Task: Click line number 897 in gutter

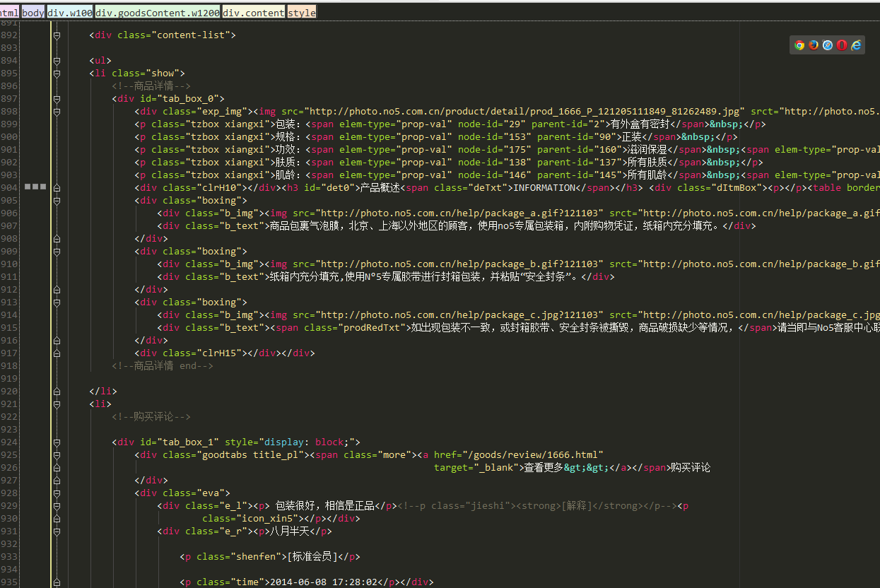Action: [x=8, y=99]
